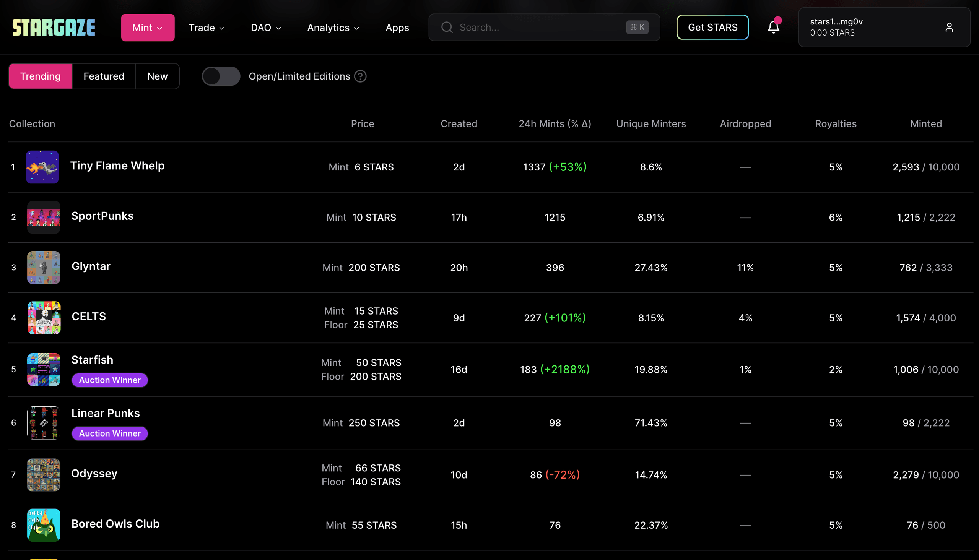The height and width of the screenshot is (560, 979).
Task: Open CELTS collection thumbnail
Action: click(44, 318)
